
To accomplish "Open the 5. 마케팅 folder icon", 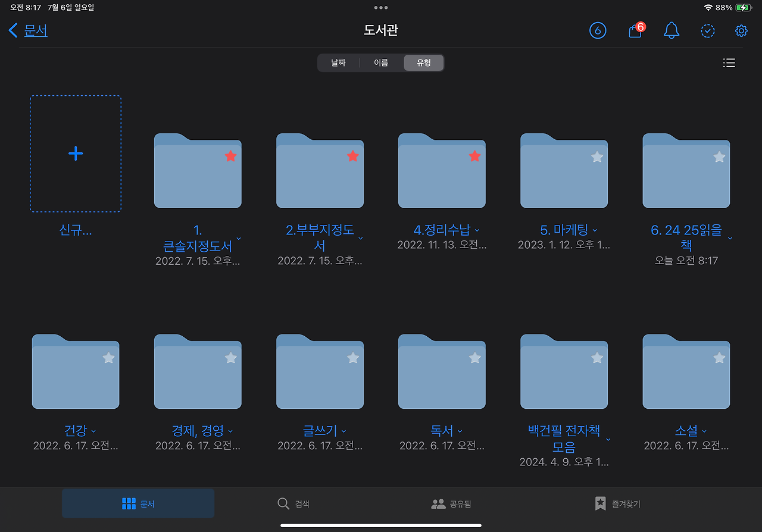I will tap(564, 170).
